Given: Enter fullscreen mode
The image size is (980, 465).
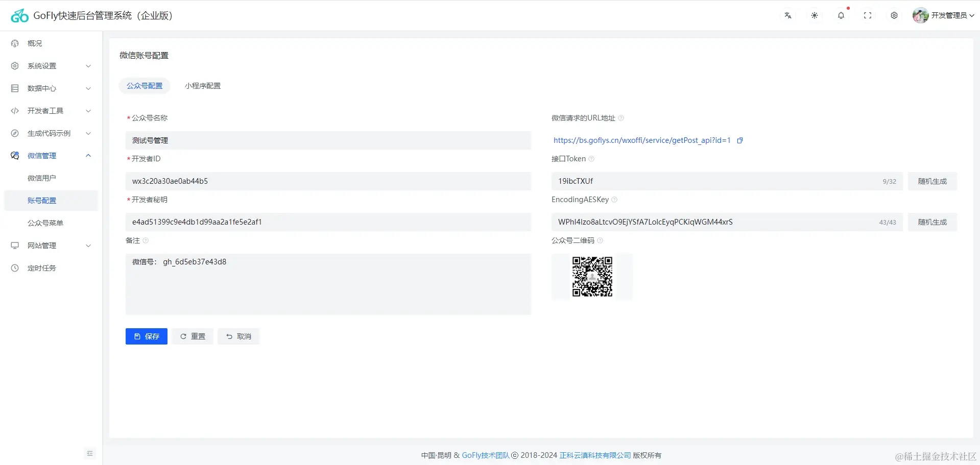Looking at the screenshot, I should tap(868, 15).
